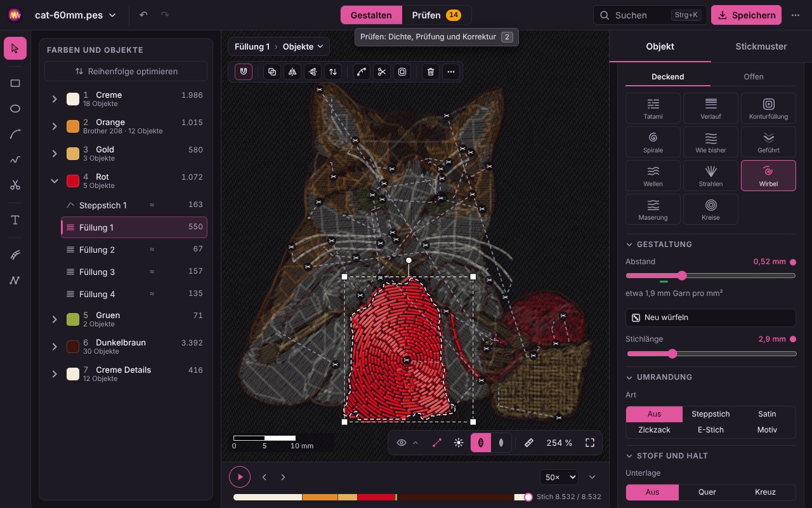The height and width of the screenshot is (508, 812).
Task: Click the Abstand slider handle
Action: tap(682, 276)
